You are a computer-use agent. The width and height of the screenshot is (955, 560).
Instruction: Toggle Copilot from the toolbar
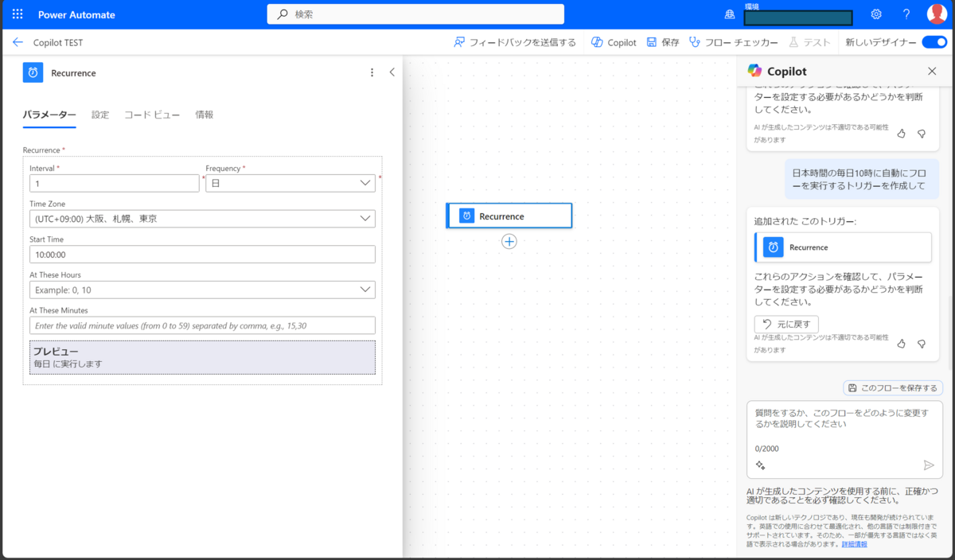614,42
